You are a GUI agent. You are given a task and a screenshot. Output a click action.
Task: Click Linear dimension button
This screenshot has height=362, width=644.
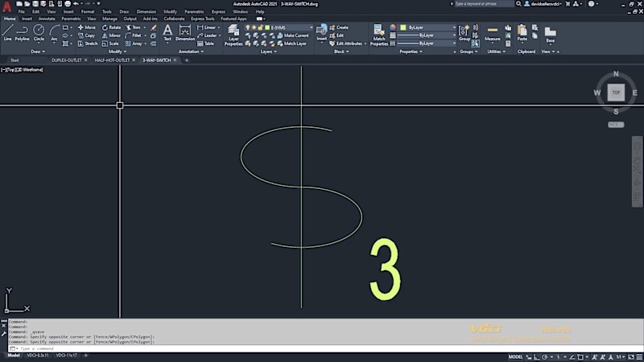pos(207,27)
